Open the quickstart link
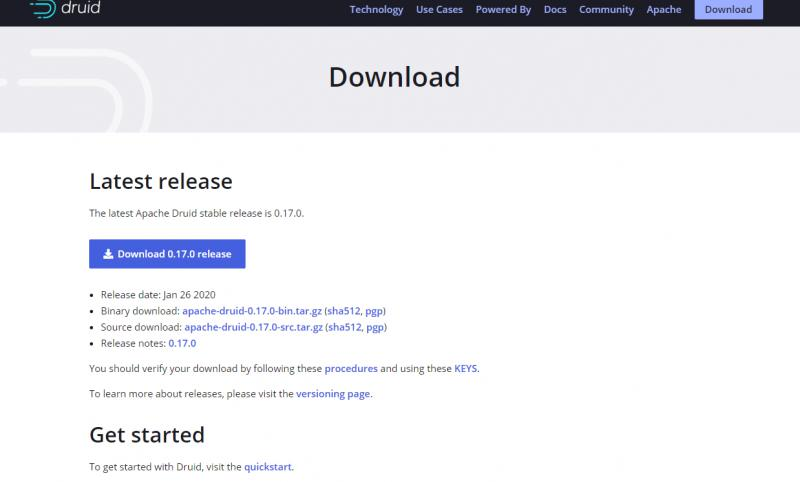This screenshot has width=800, height=482. (268, 467)
